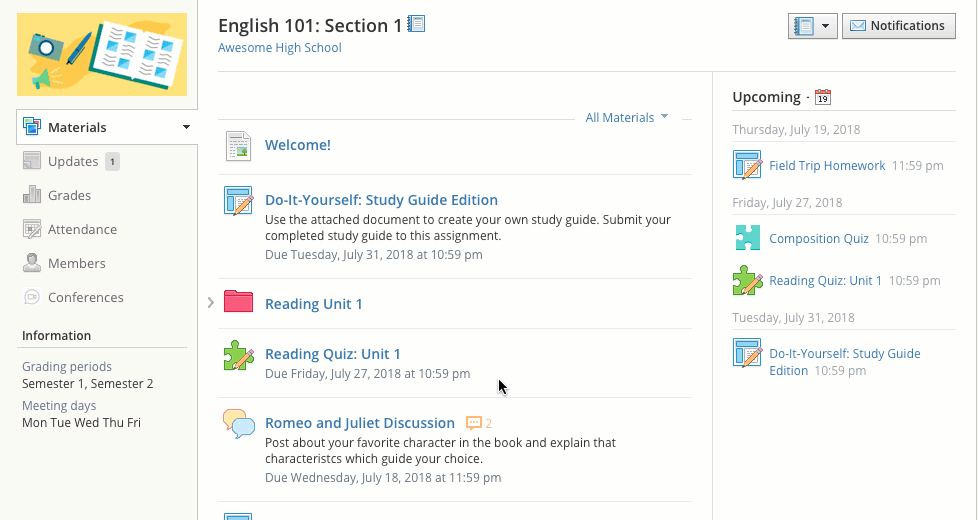Open the Awesome High School link
The width and height of the screenshot is (978, 520).
click(x=280, y=48)
